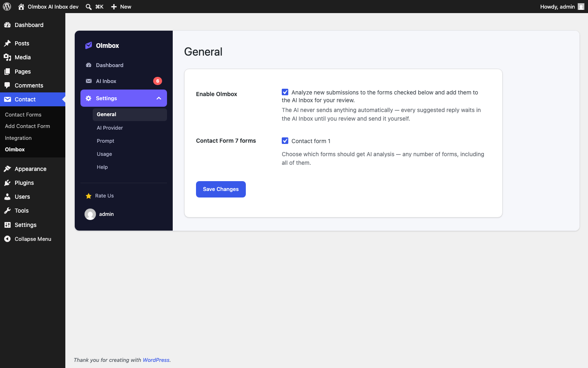Toggle the Enable Olmbox checkbox
This screenshot has width=588, height=368.
(285, 92)
